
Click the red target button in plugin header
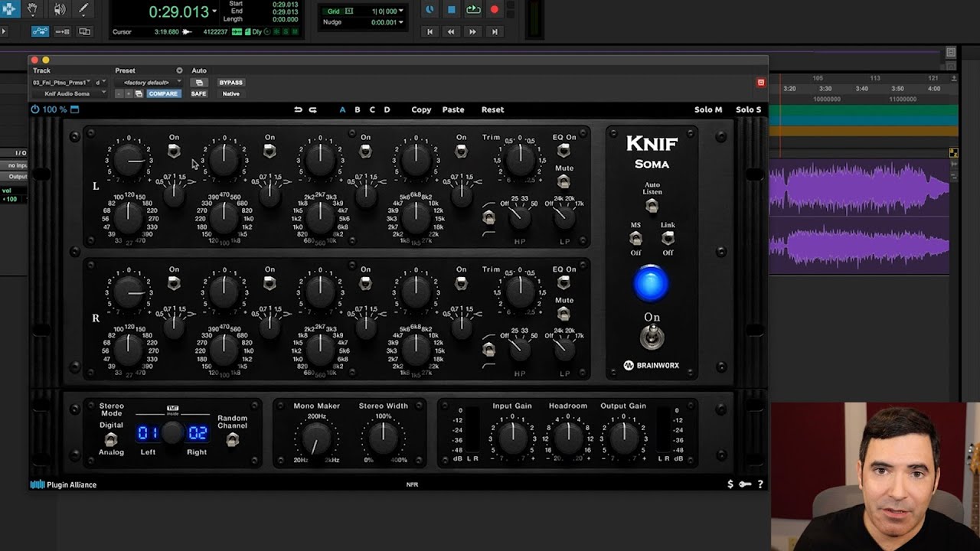(760, 82)
